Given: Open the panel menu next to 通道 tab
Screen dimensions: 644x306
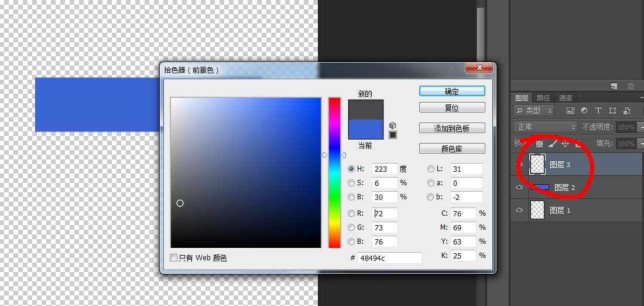Looking at the screenshot, I should [642, 97].
